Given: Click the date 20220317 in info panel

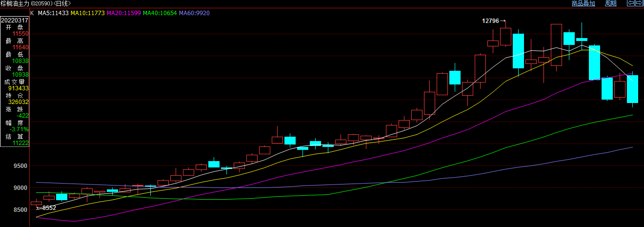Looking at the screenshot, I should point(15,21).
